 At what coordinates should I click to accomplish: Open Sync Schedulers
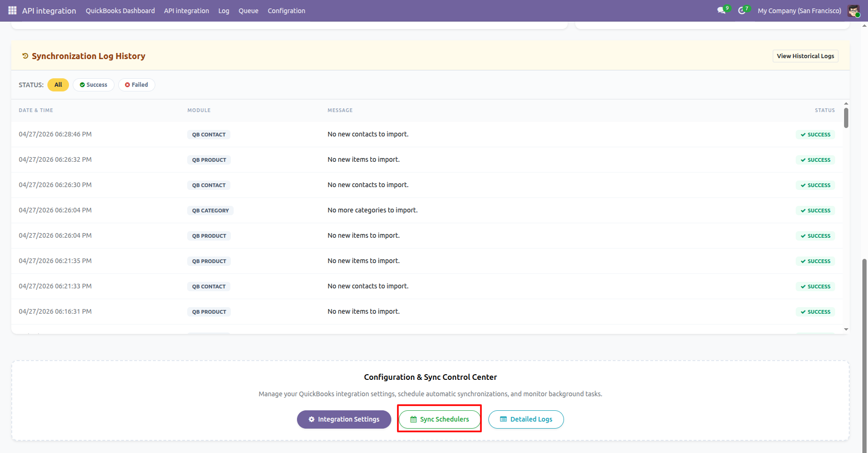(x=440, y=419)
